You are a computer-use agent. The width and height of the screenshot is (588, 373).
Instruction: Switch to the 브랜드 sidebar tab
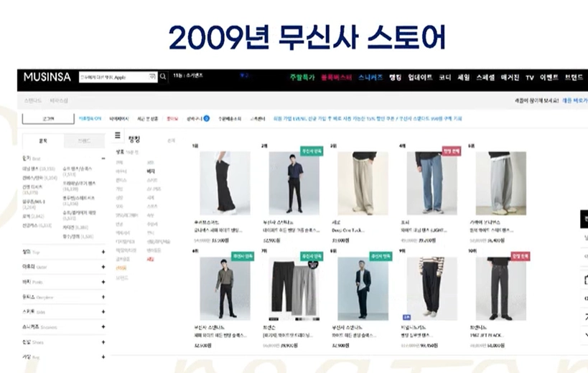click(85, 141)
